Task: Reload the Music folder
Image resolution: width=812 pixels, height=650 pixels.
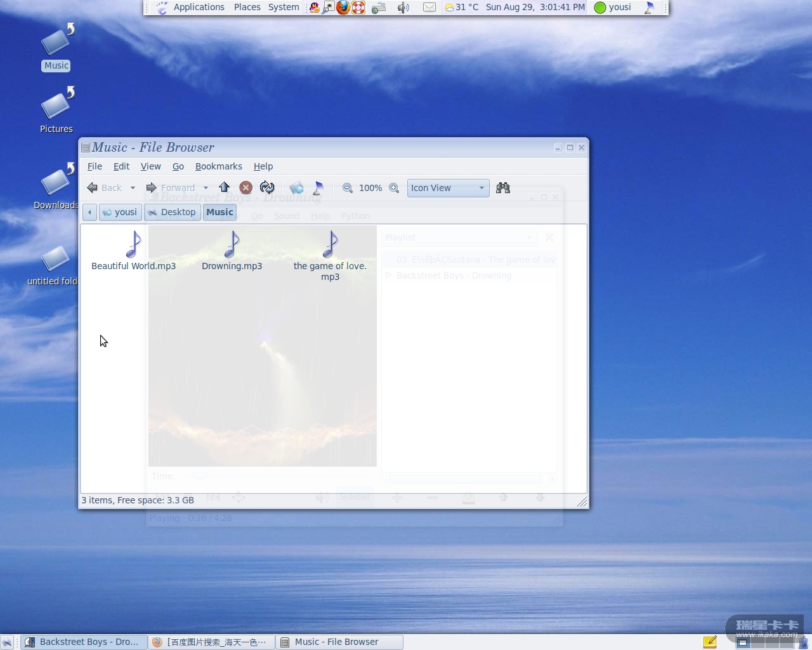Action: click(267, 187)
